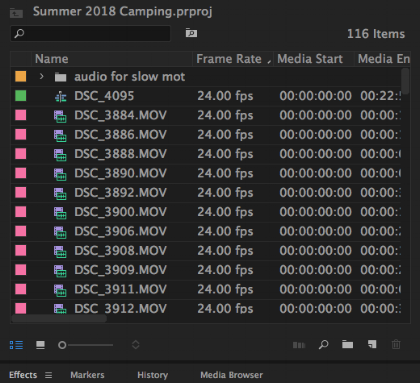
Task: Switch to the Media Browser tab
Action: coord(232,375)
